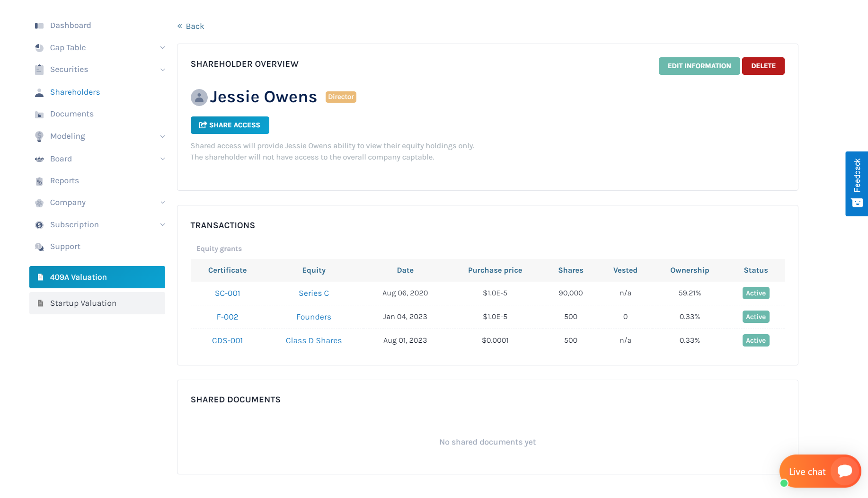Open the Startup Valuation page
The height and width of the screenshot is (498, 868).
pos(83,303)
